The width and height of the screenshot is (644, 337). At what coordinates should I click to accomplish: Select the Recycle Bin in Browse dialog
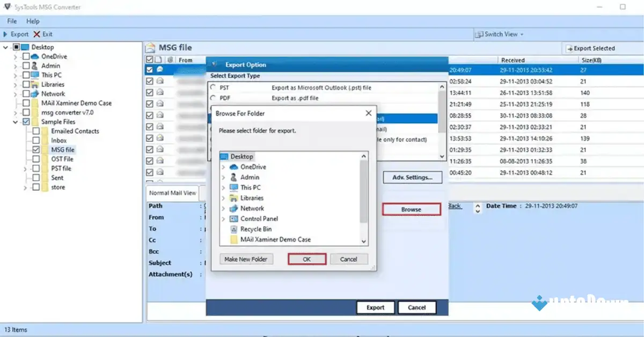257,229
